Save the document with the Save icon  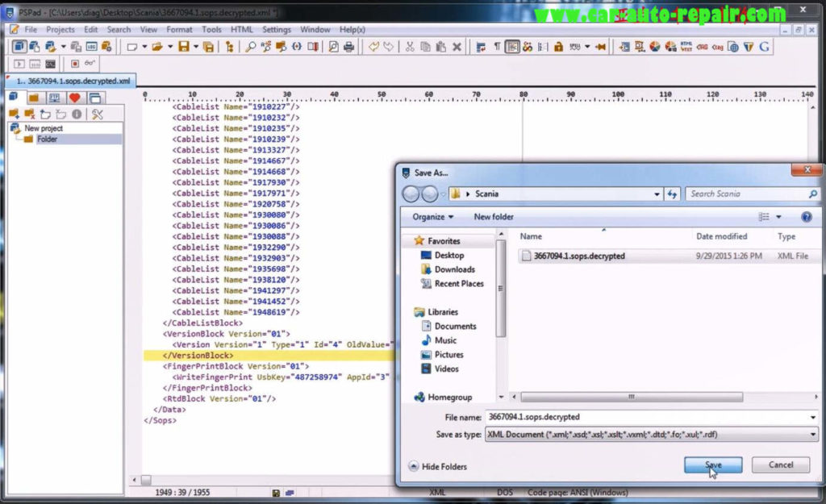183,46
